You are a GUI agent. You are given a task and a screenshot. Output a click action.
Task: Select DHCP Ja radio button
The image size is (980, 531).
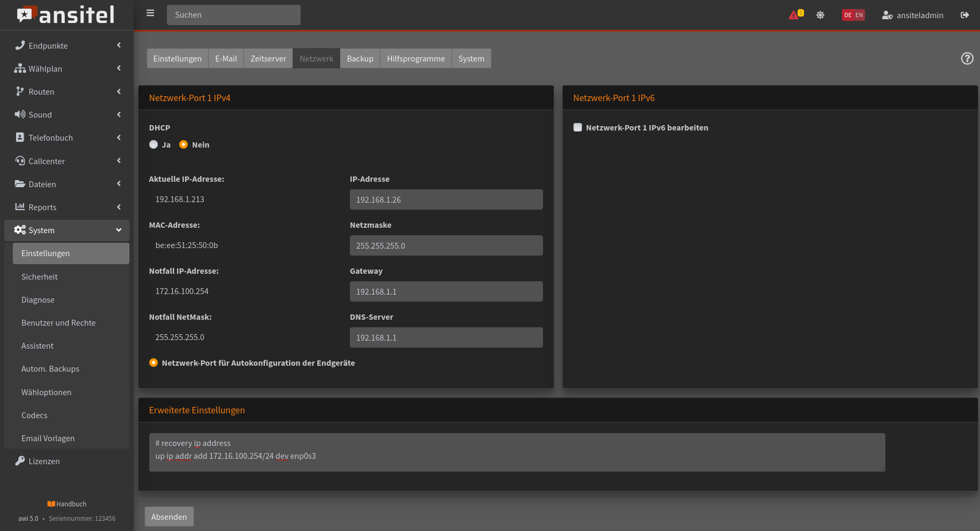pyautogui.click(x=154, y=144)
